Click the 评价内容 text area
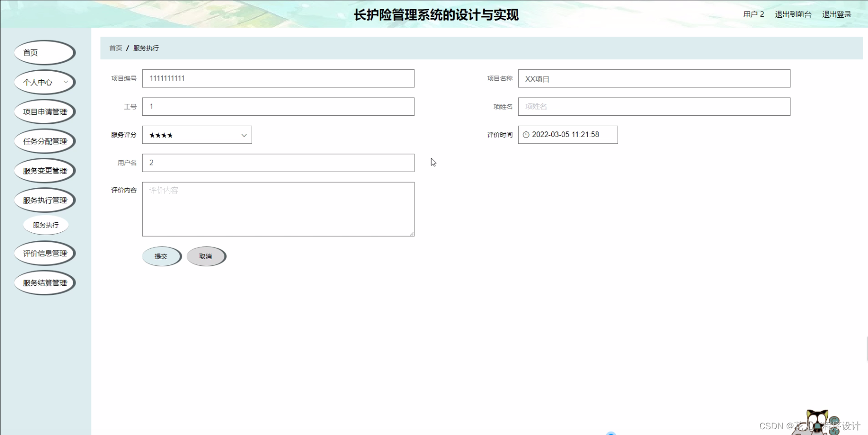This screenshot has width=868, height=435. [278, 209]
